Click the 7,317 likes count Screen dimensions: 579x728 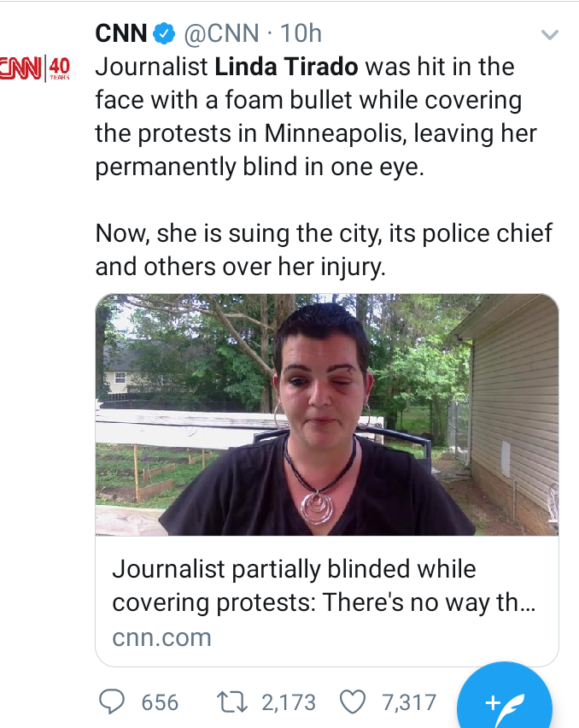409,702
